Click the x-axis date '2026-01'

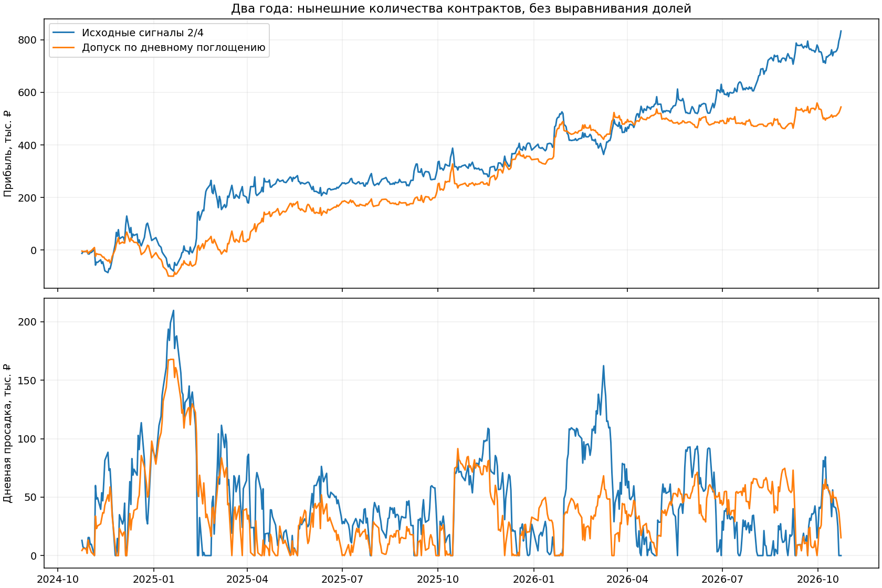click(534, 579)
